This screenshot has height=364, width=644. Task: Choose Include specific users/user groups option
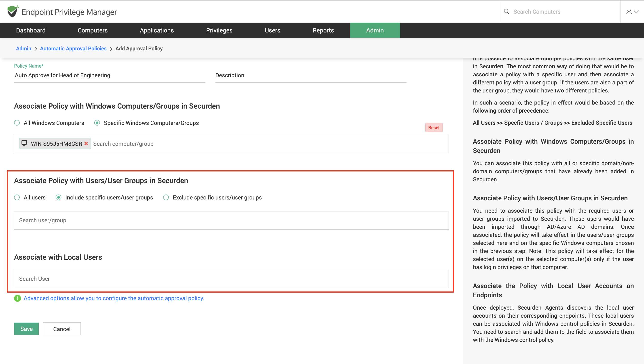[59, 197]
